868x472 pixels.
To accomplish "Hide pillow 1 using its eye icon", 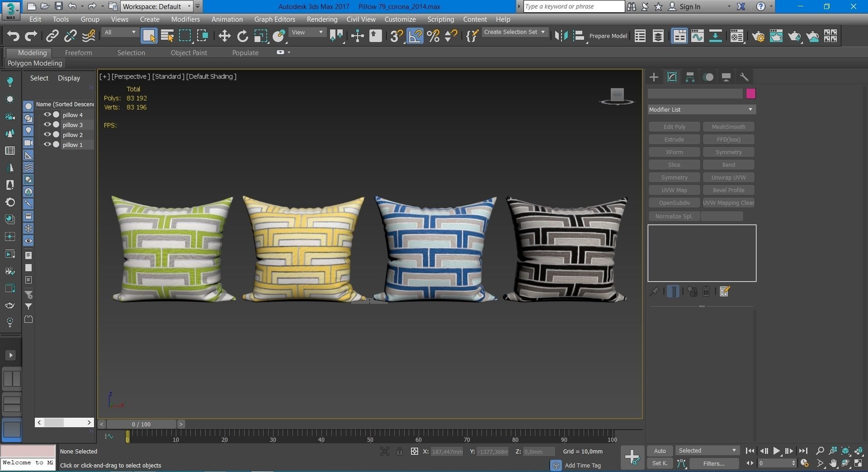I will 47,145.
